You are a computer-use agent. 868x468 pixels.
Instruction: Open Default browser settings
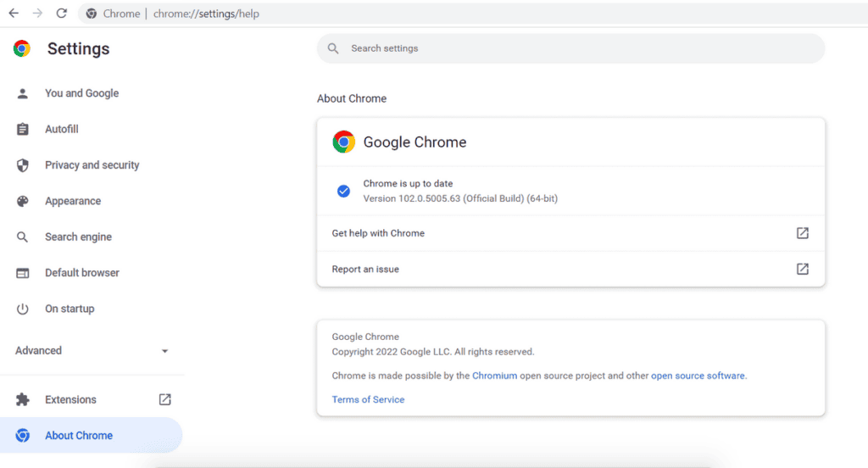click(x=82, y=273)
